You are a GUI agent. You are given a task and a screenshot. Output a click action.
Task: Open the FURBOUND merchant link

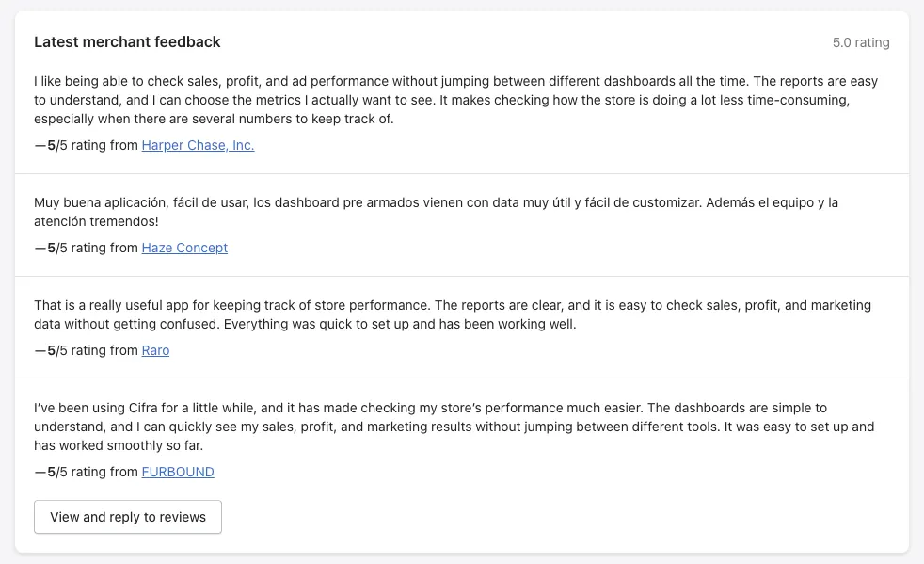pos(178,472)
